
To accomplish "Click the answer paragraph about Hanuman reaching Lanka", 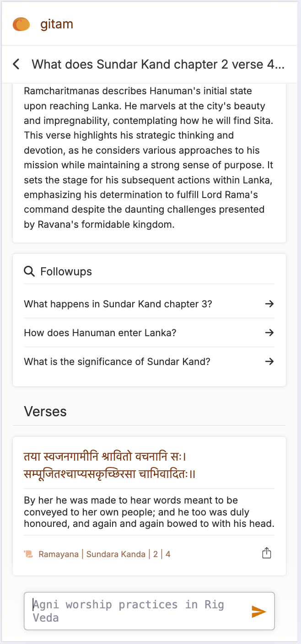I will 149,158.
